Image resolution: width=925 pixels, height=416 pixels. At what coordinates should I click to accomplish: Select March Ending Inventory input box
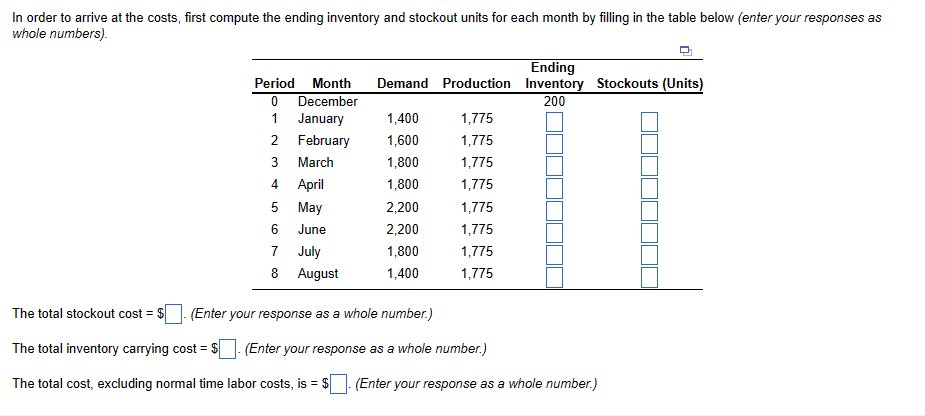pos(554,165)
